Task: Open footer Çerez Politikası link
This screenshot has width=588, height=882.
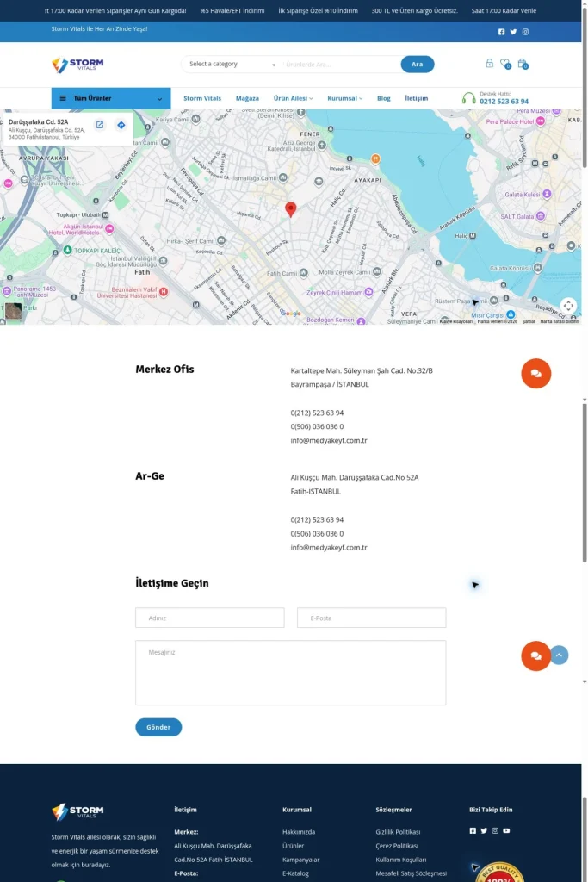Action: [x=397, y=846]
